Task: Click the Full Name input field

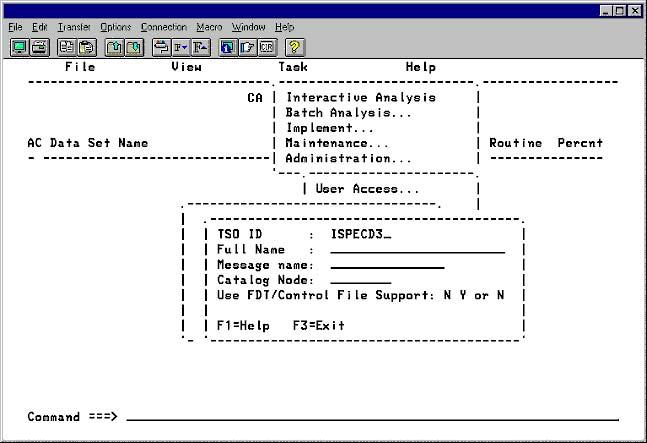Action: 418,250
